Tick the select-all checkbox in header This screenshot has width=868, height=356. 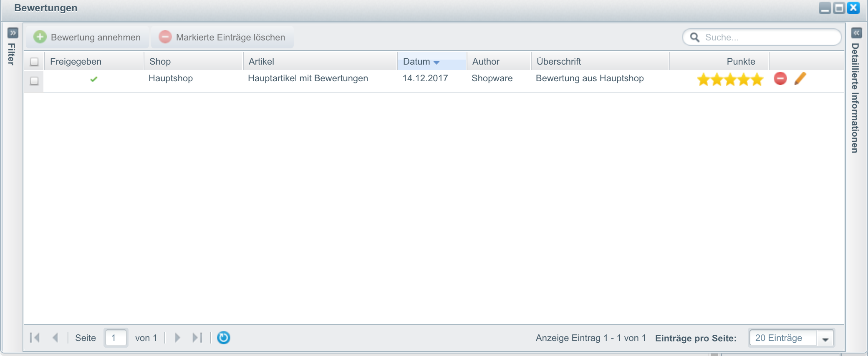tap(34, 62)
